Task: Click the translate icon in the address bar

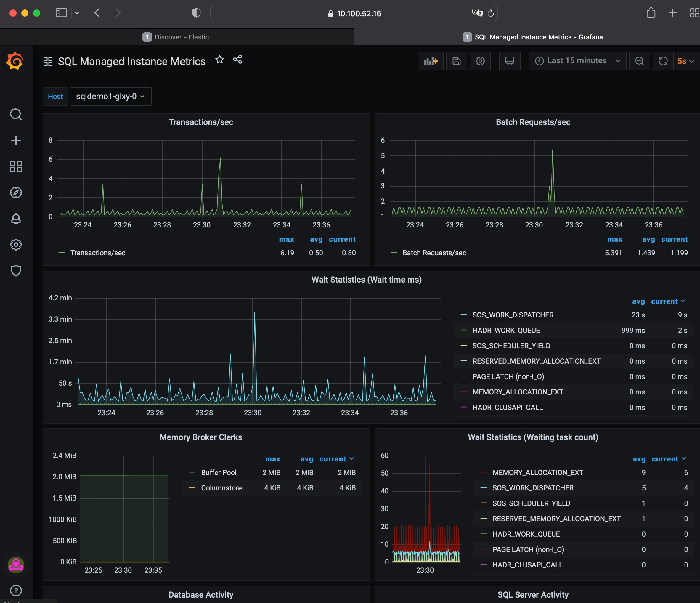Action: [477, 13]
